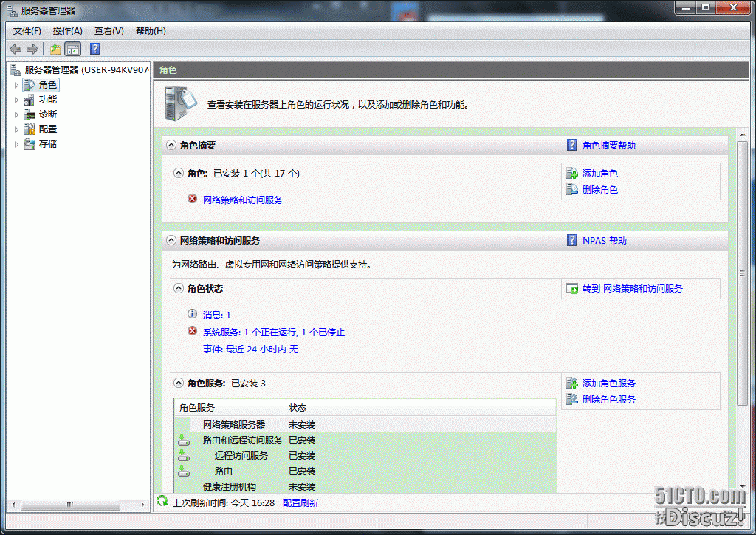Click the 删除角色 icon
This screenshot has height=535, width=756.
coord(572,190)
